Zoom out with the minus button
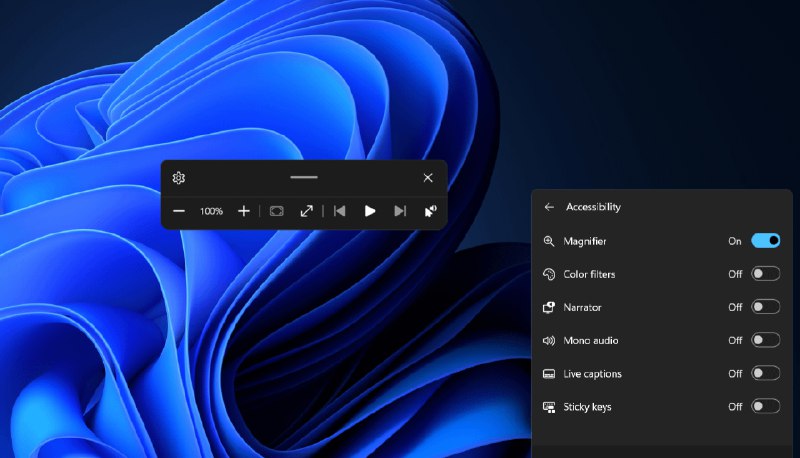Screen dimensions: 800x458 click(x=179, y=211)
